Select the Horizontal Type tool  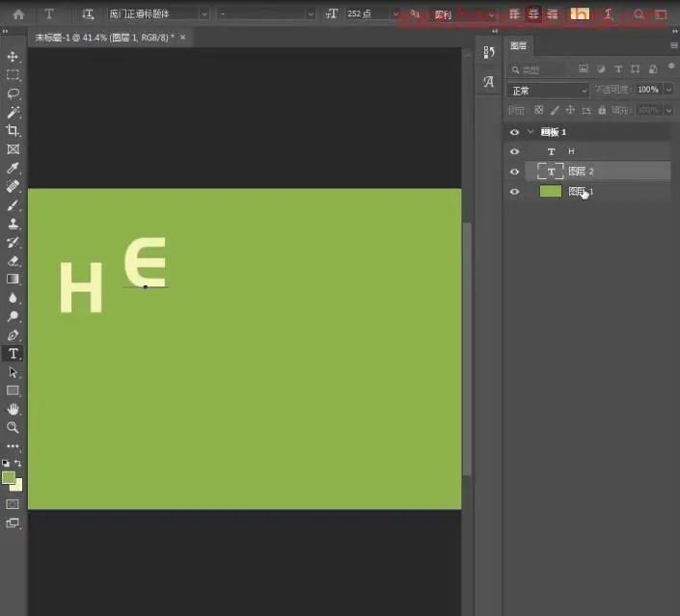coord(13,354)
